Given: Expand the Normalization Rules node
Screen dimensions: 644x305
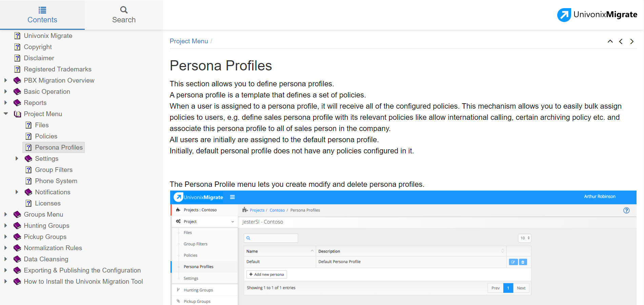Looking at the screenshot, I should click(x=5, y=248).
